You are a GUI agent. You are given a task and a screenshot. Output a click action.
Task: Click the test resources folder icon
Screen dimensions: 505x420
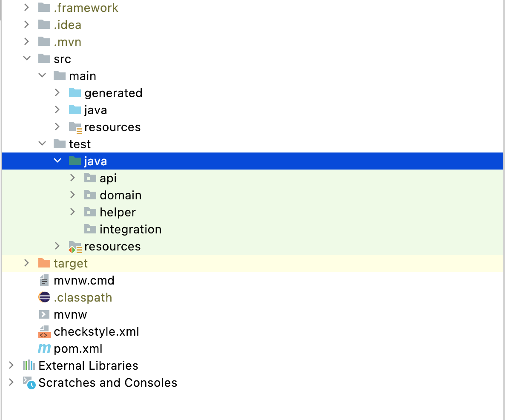coord(74,246)
